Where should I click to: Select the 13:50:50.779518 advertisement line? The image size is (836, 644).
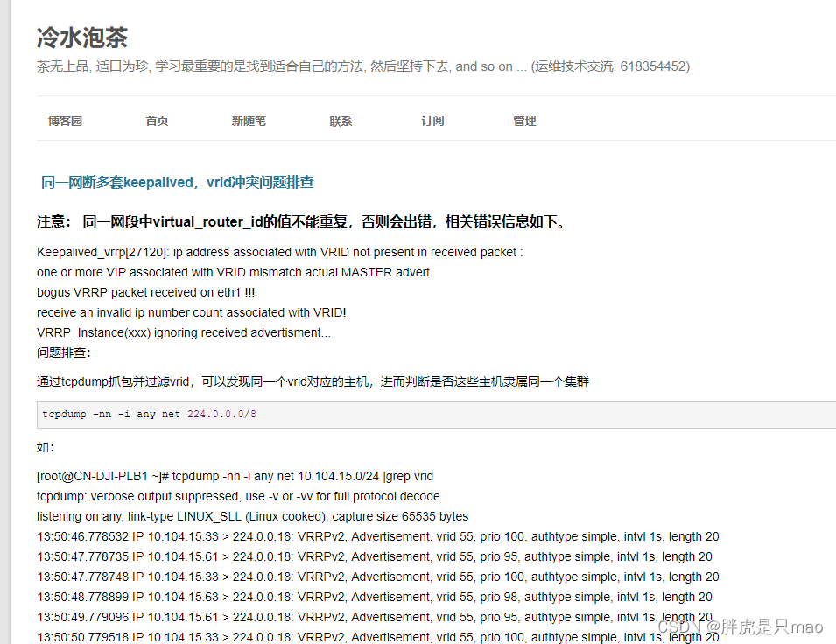point(378,637)
